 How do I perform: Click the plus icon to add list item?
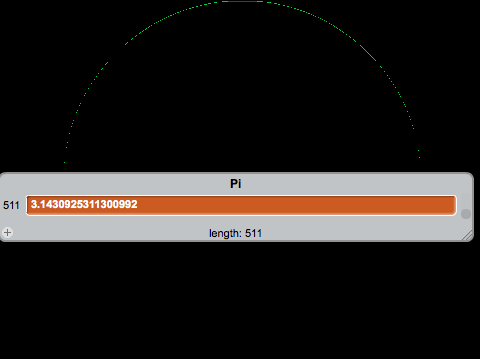pos(7,232)
